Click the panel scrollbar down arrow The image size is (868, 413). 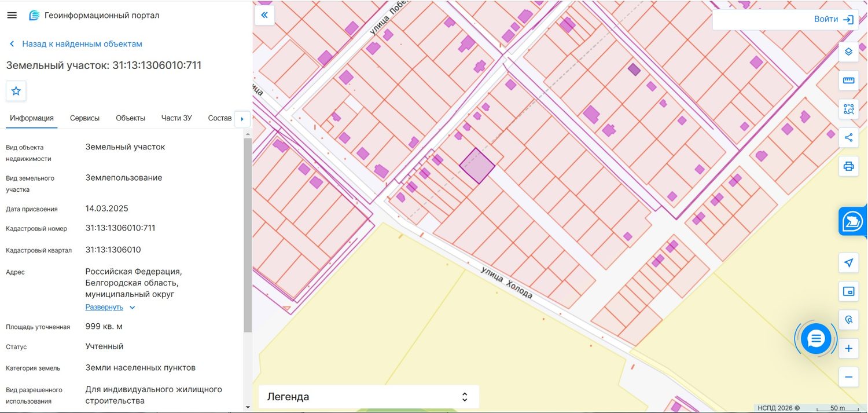[x=248, y=407]
